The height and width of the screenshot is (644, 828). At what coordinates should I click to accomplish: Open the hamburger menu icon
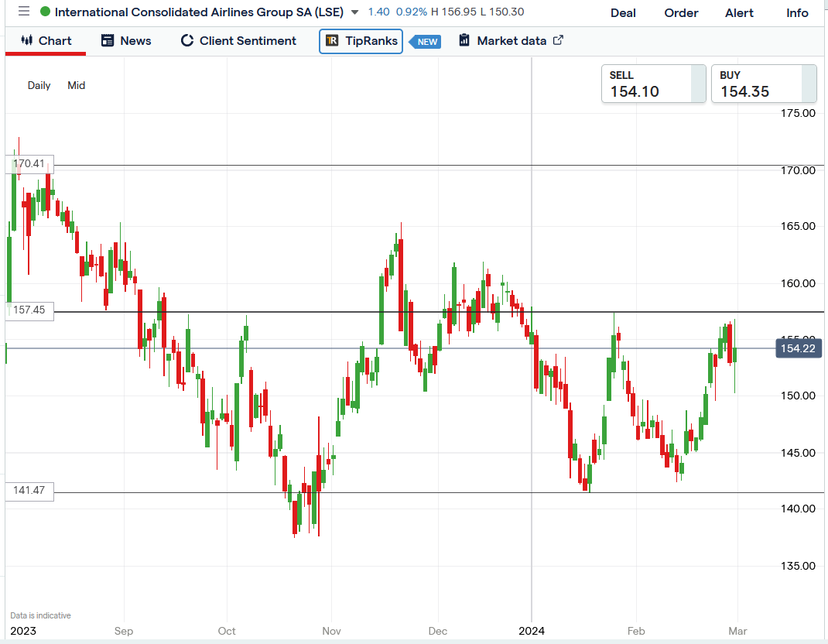coord(24,11)
